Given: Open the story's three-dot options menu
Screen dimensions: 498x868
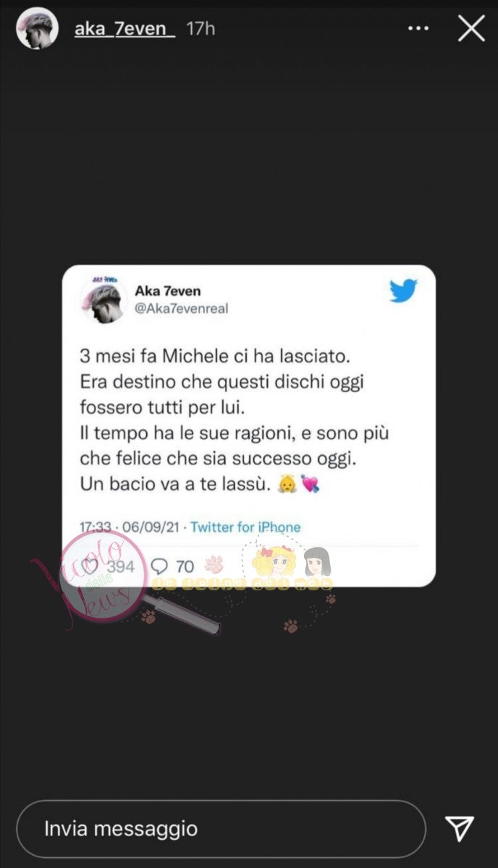Looking at the screenshot, I should (x=418, y=29).
